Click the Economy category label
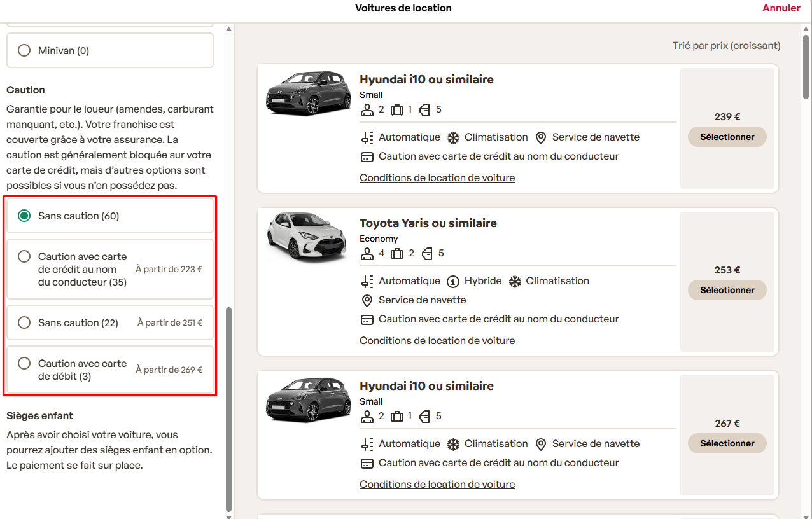 click(379, 239)
